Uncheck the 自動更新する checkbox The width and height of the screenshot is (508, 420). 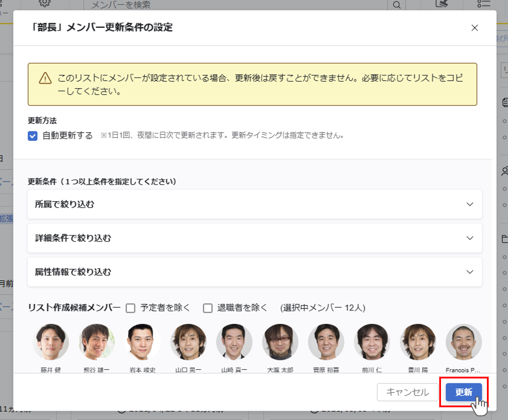click(33, 136)
